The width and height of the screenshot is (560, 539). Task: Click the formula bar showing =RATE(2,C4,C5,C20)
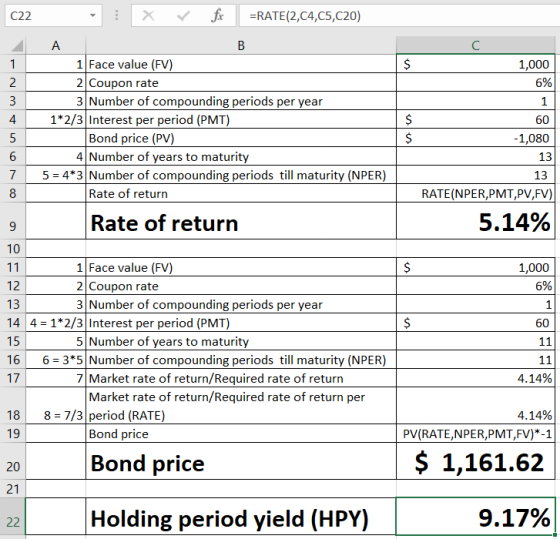pos(399,15)
